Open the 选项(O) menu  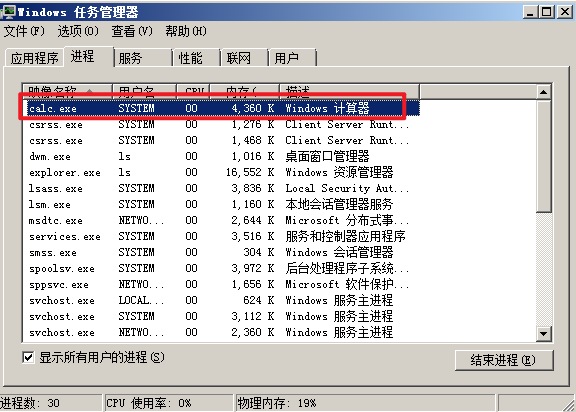78,31
